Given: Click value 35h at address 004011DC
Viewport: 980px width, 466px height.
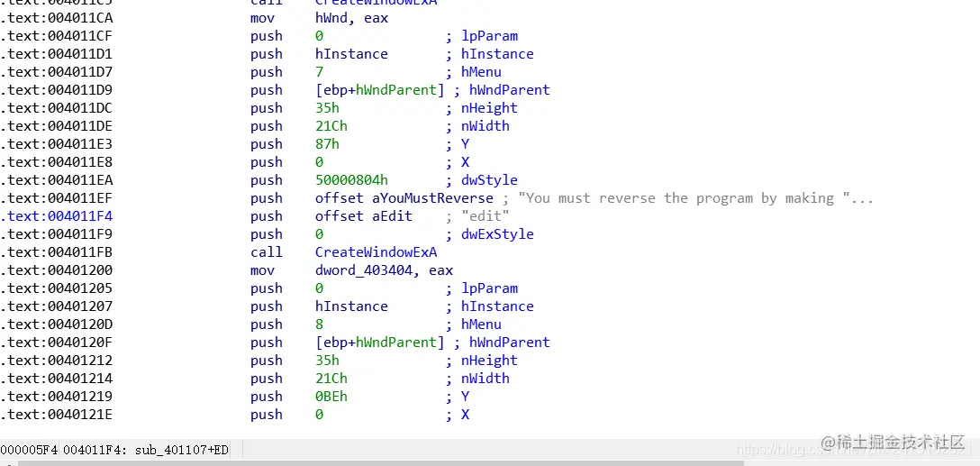Looking at the screenshot, I should [x=328, y=108].
